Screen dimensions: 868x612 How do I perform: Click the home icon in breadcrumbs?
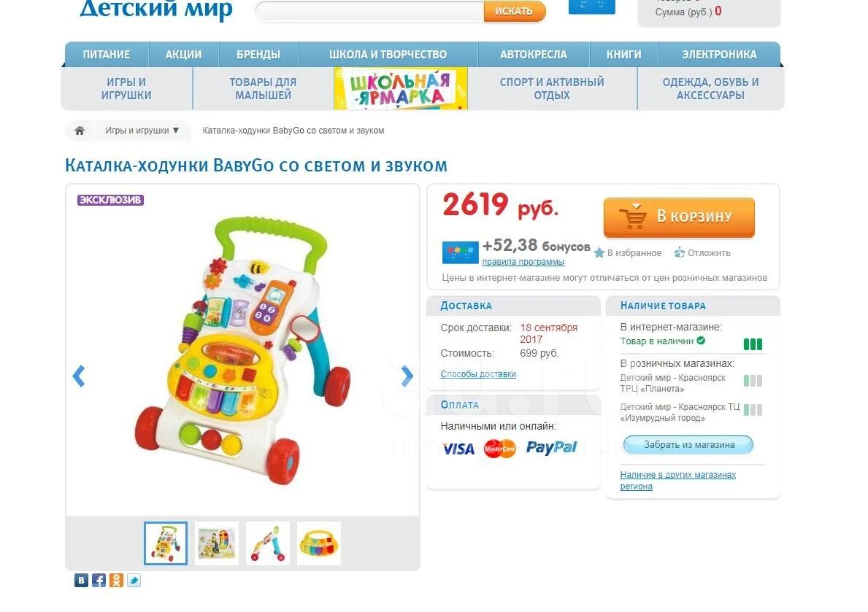point(80,131)
